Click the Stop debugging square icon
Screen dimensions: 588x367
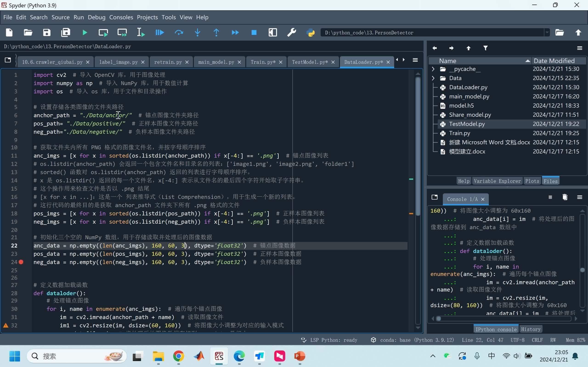254,33
